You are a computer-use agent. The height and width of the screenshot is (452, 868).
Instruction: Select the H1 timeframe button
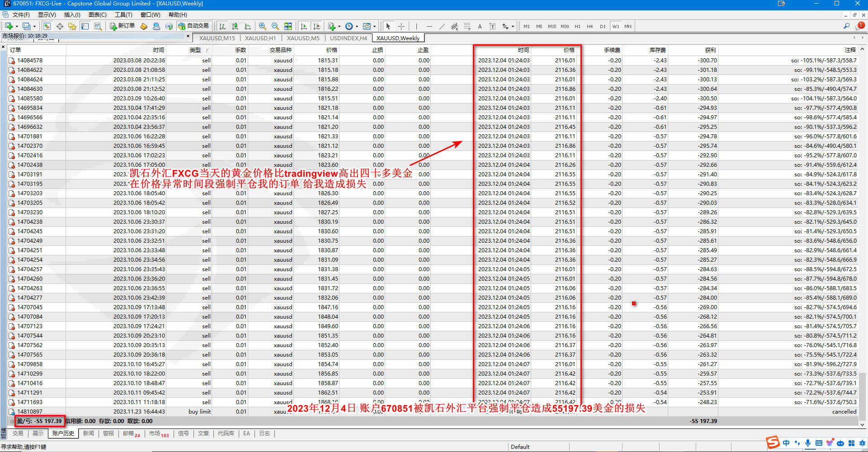[577, 26]
